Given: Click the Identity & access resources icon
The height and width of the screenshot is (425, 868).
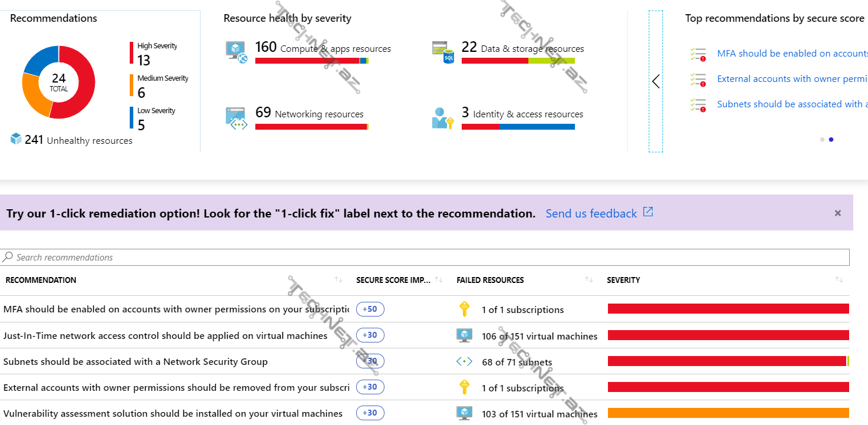Looking at the screenshot, I should (x=442, y=118).
